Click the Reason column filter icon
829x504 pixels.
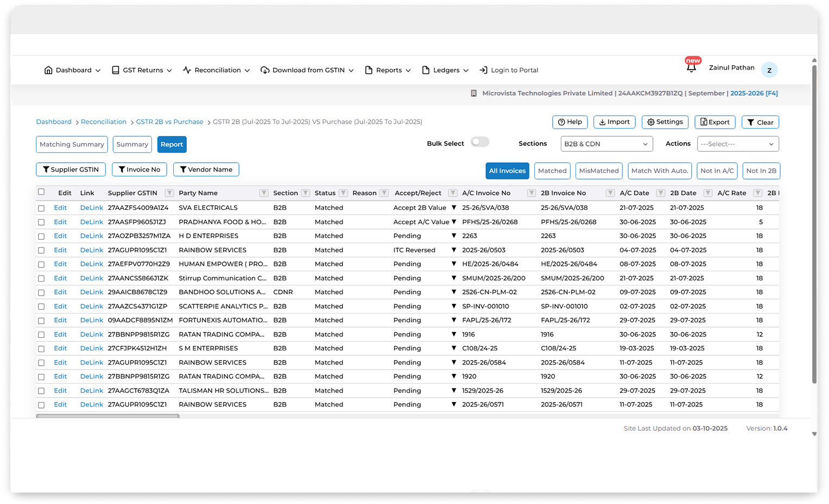(x=384, y=193)
